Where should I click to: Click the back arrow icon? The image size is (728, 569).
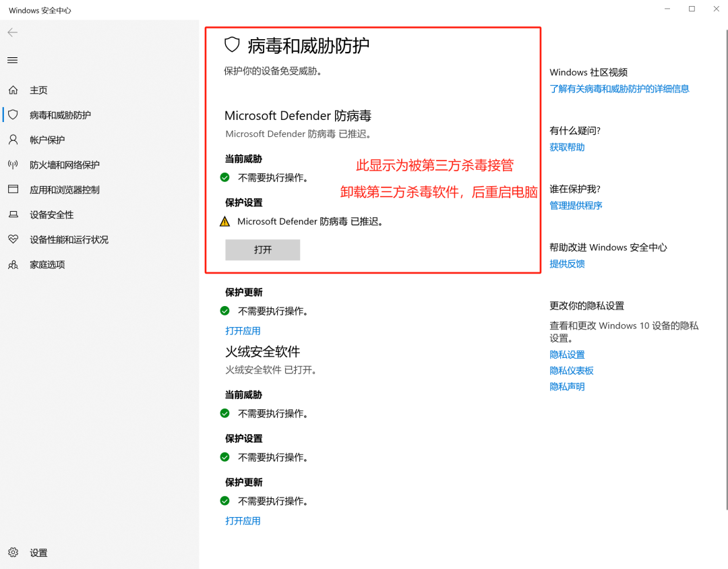click(x=13, y=32)
